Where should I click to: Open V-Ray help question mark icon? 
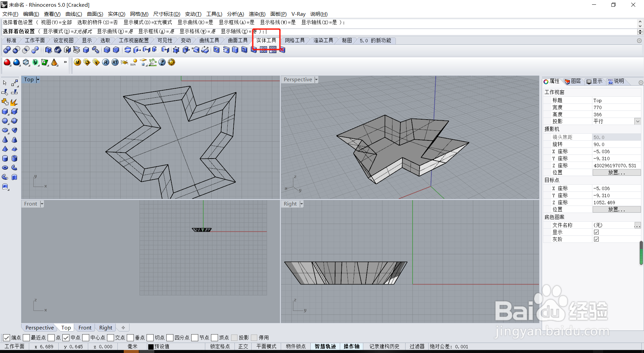tap(162, 62)
